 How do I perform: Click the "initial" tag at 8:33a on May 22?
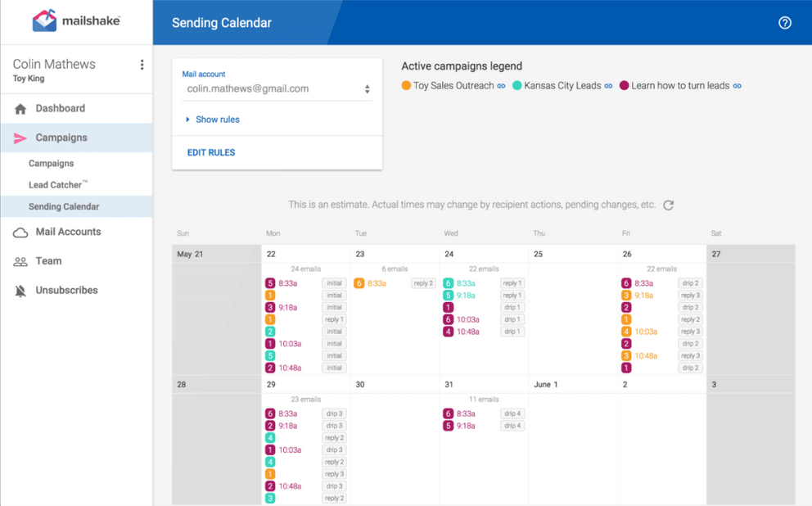[x=334, y=283]
